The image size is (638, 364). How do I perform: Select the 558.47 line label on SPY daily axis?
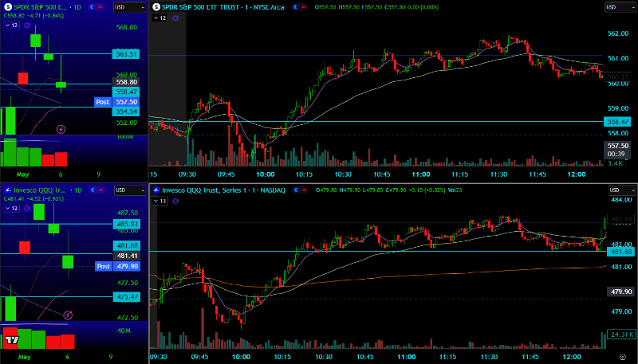tap(125, 92)
